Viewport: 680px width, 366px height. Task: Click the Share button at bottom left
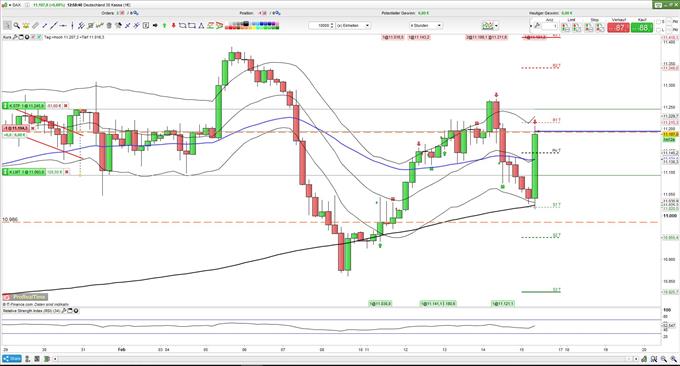click(x=12, y=359)
